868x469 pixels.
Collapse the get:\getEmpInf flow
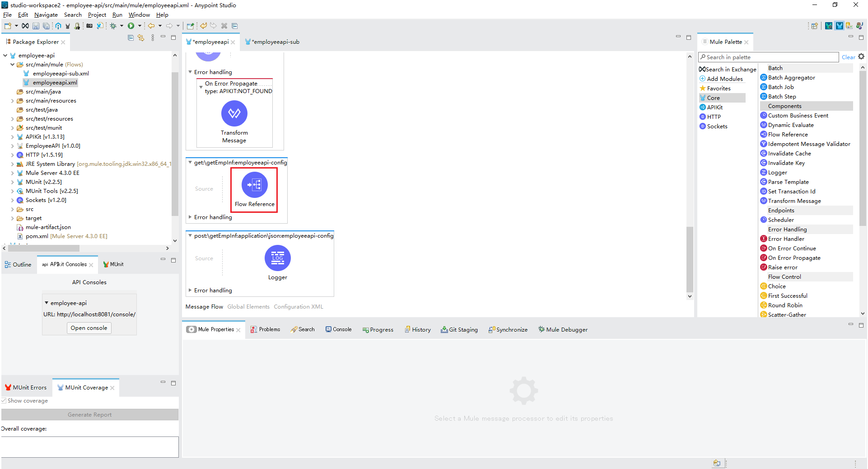pyautogui.click(x=190, y=163)
